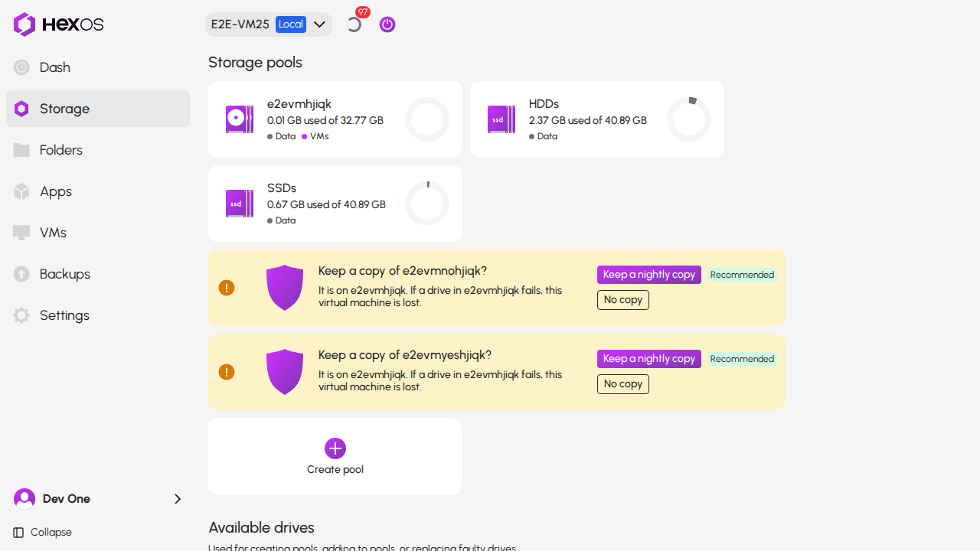Open the HDDs storage pool name
Image resolution: width=980 pixels, height=551 pixels.
coord(544,104)
